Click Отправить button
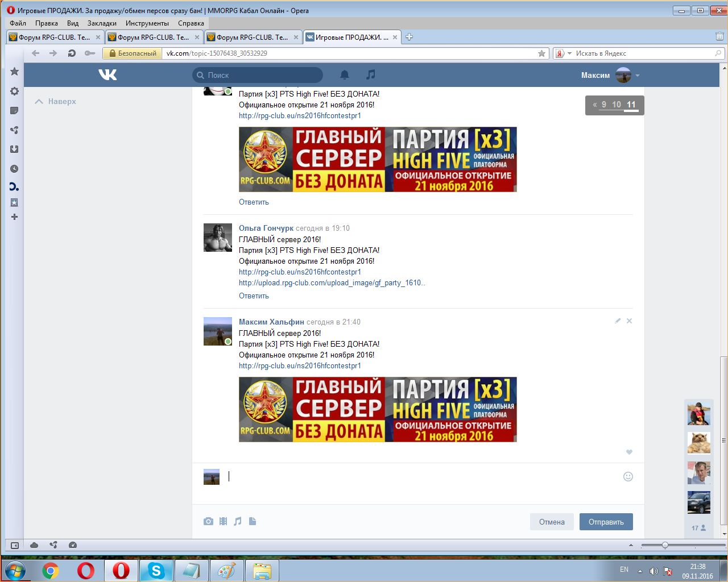Image resolution: width=728 pixels, height=582 pixels. 606,522
